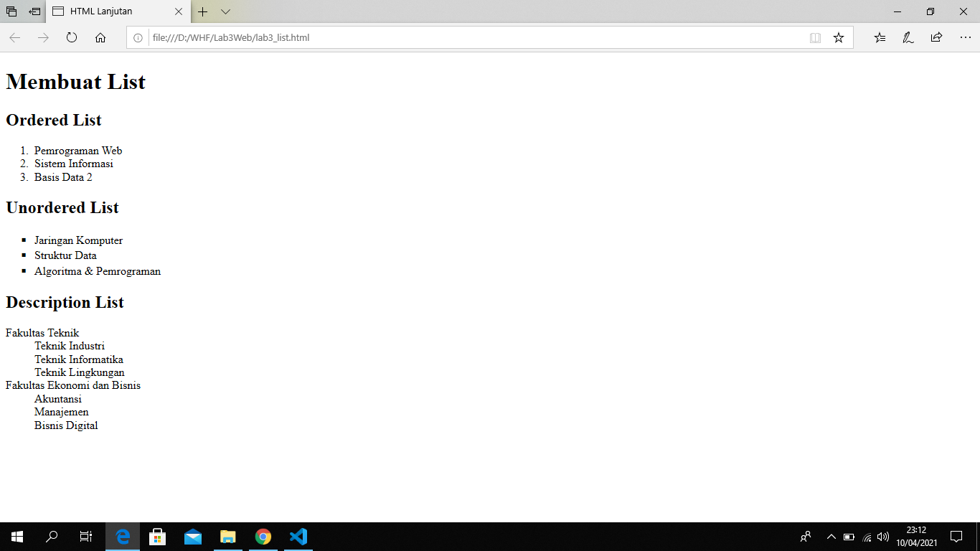Select the HTML Lanjutan tab
This screenshot has height=551, width=980.
coord(118,11)
